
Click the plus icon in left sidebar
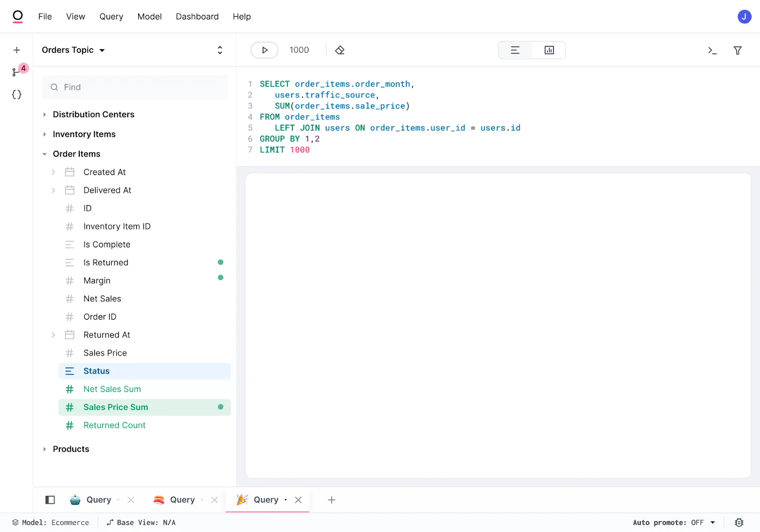(x=17, y=50)
